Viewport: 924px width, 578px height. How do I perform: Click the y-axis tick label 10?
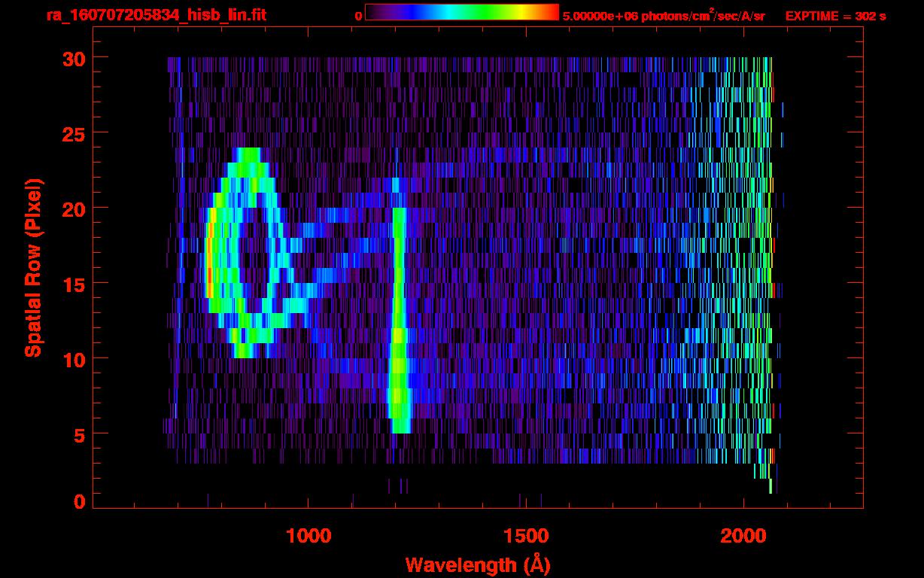(74, 359)
